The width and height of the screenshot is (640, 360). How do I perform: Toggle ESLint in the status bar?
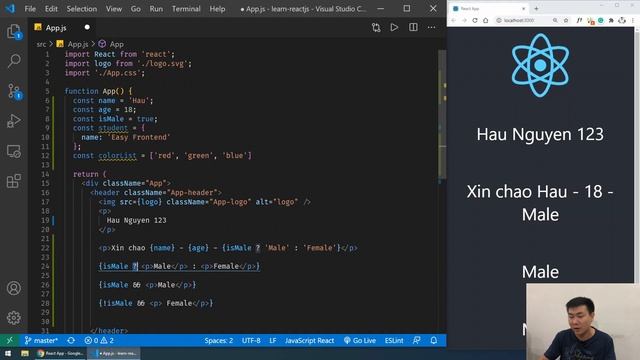(x=394, y=340)
